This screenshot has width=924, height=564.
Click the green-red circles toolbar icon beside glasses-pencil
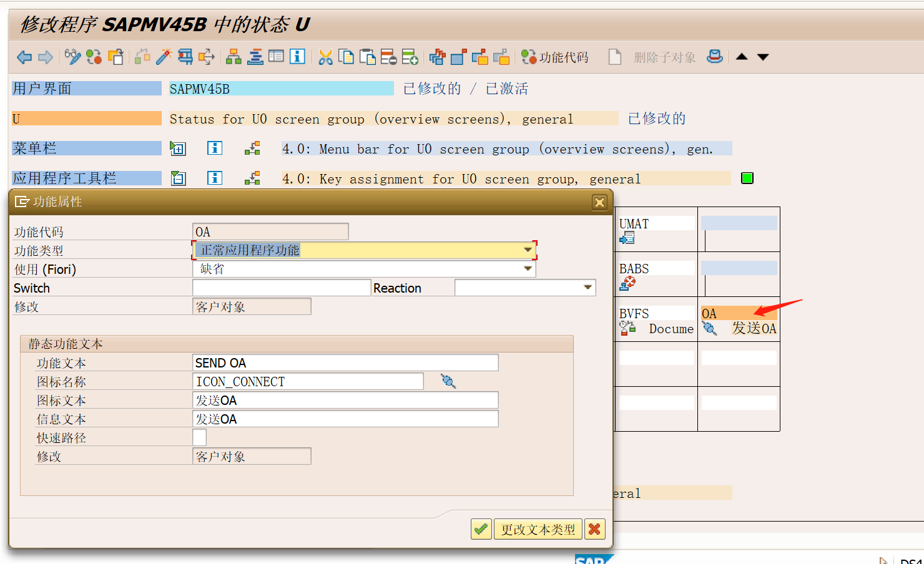pyautogui.click(x=94, y=57)
